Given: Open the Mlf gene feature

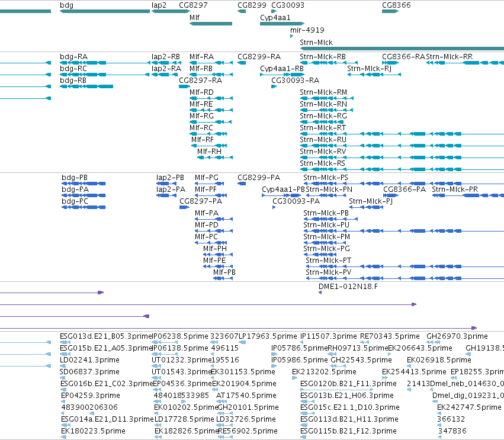Looking at the screenshot, I should tap(211, 24).
